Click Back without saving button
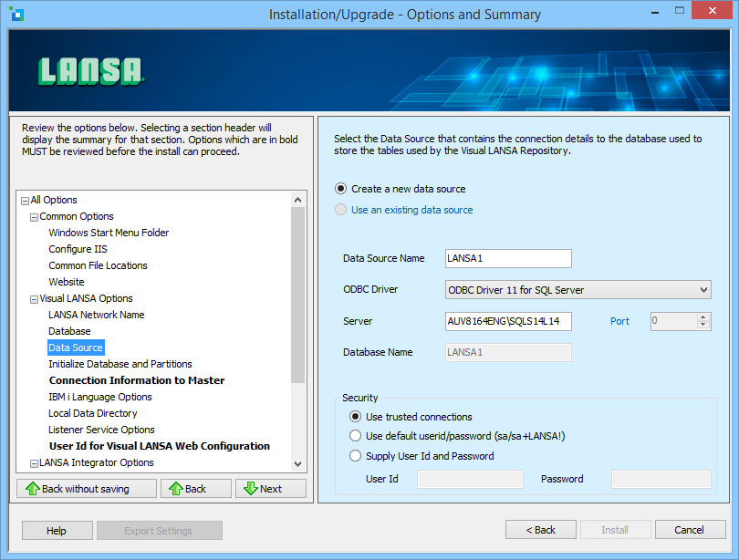 pos(87,489)
